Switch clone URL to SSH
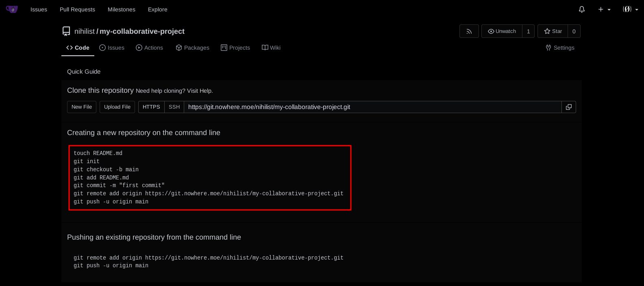Image resolution: width=644 pixels, height=286 pixels. tap(174, 107)
